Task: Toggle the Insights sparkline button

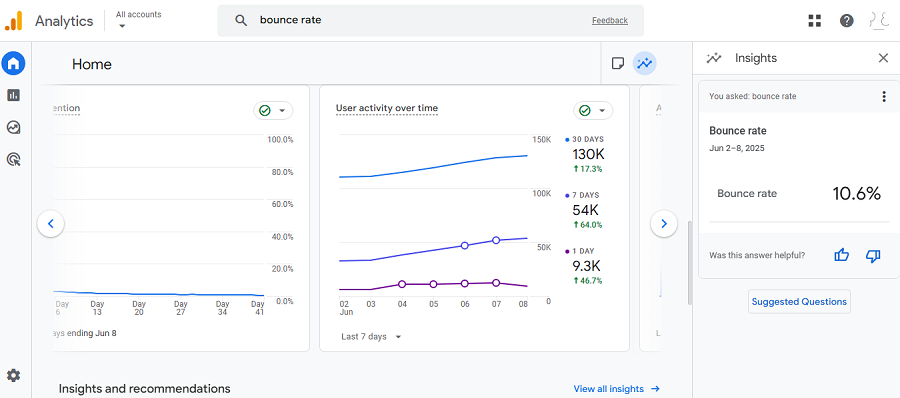Action: click(645, 63)
